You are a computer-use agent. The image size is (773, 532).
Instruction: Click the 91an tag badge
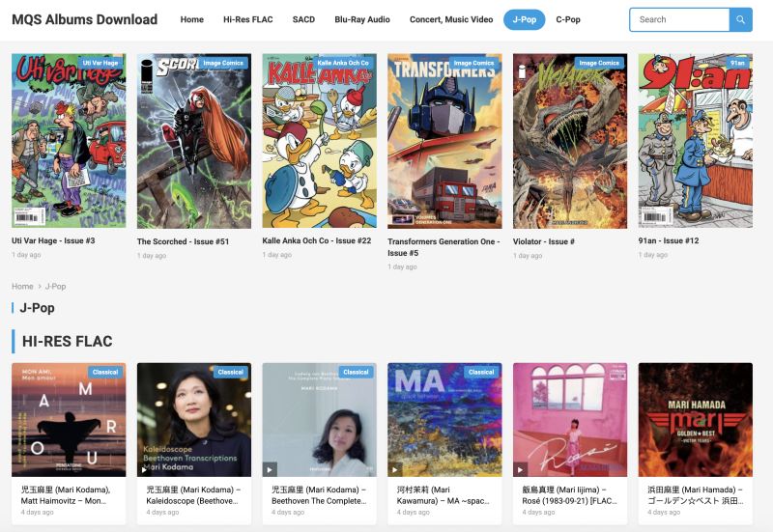[737, 63]
